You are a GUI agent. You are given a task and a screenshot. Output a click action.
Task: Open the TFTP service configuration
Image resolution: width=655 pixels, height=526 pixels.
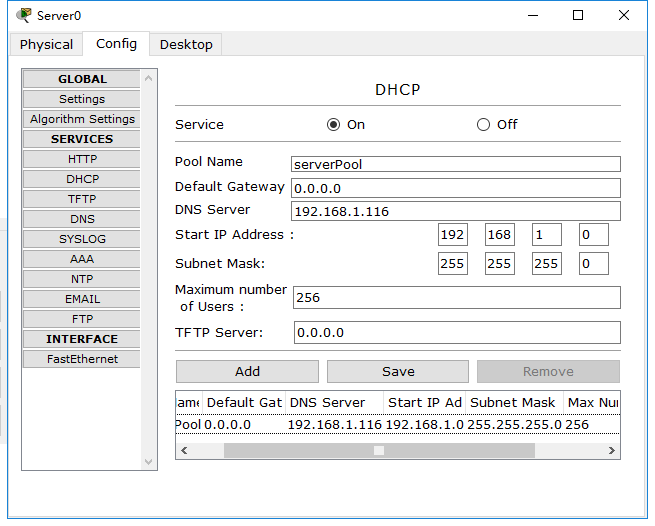pyautogui.click(x=82, y=199)
